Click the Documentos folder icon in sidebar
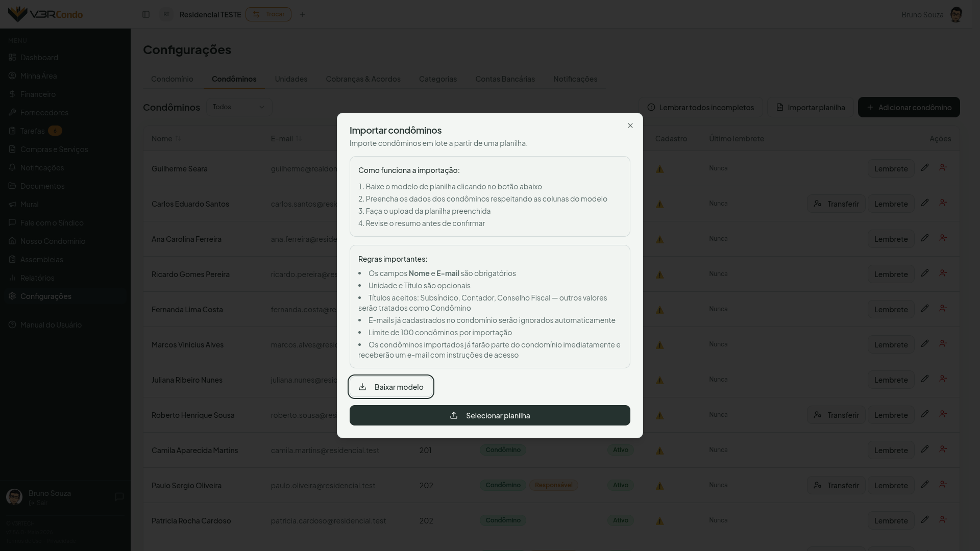 click(x=12, y=186)
